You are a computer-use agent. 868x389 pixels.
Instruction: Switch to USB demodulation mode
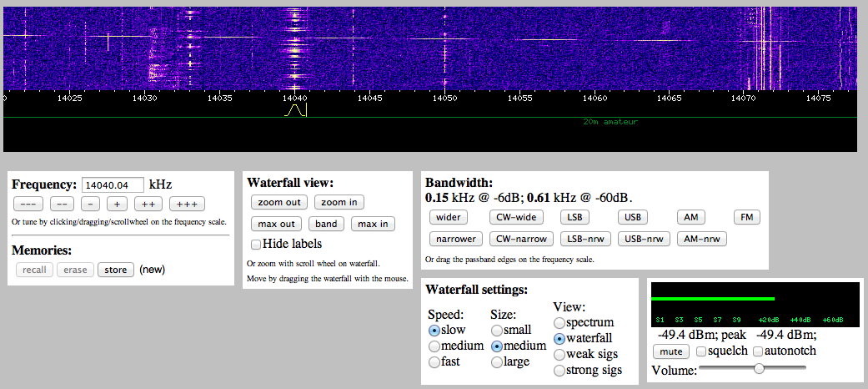click(633, 217)
